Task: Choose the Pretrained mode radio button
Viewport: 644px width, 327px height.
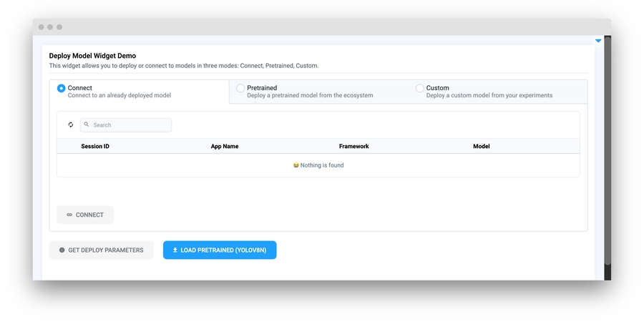Action: point(240,88)
